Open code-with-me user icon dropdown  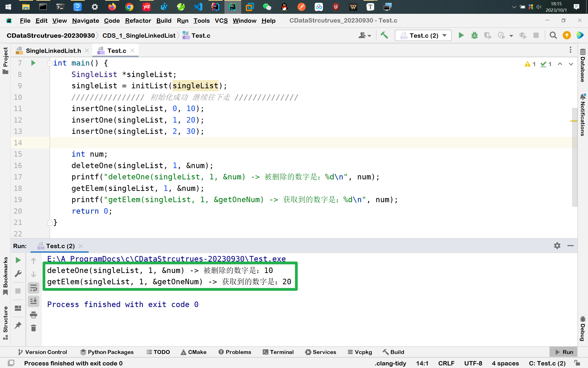365,35
